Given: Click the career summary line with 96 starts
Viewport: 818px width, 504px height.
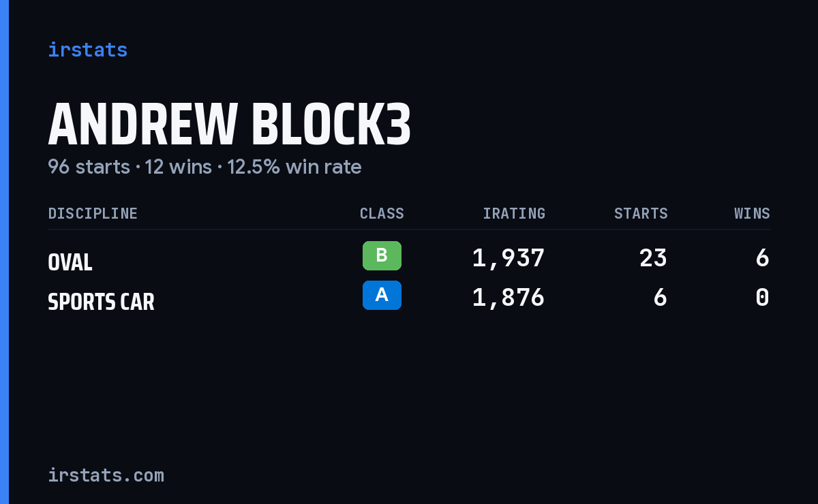Looking at the screenshot, I should coord(204,167).
